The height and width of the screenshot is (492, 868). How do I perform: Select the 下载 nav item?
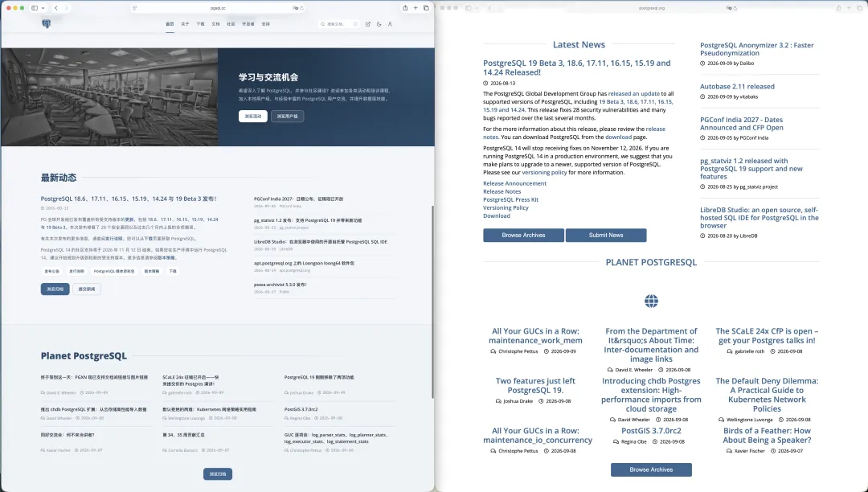(x=200, y=24)
